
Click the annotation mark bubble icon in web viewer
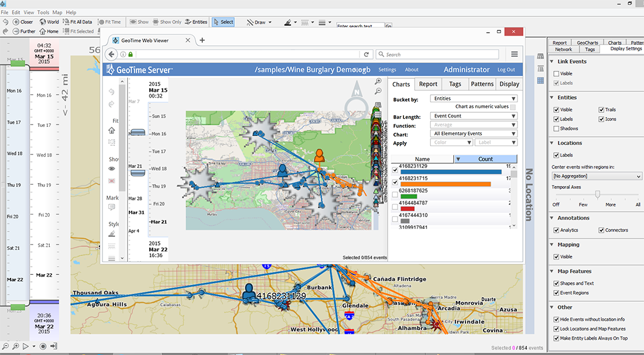(x=112, y=208)
